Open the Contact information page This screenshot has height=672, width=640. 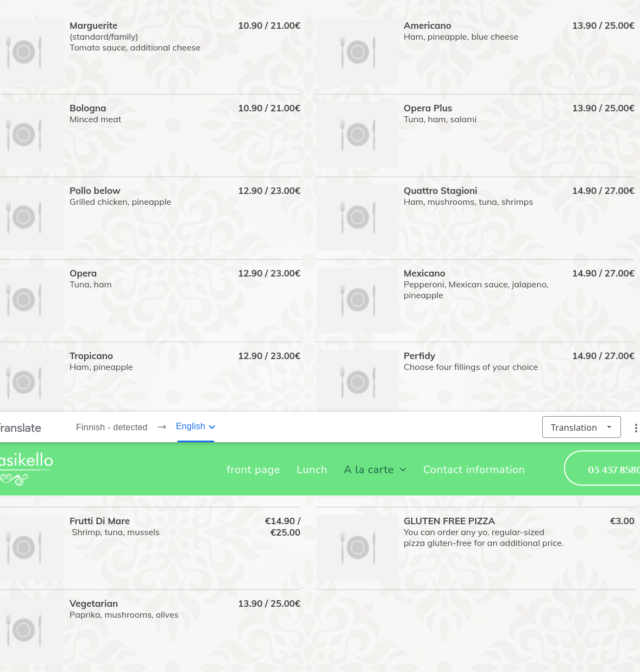474,469
